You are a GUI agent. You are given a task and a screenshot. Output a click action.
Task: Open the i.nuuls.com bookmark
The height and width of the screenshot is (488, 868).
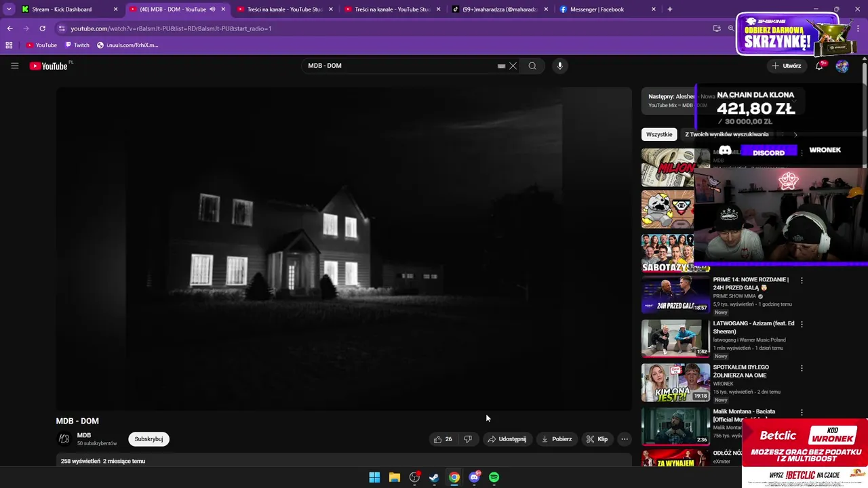click(x=128, y=45)
